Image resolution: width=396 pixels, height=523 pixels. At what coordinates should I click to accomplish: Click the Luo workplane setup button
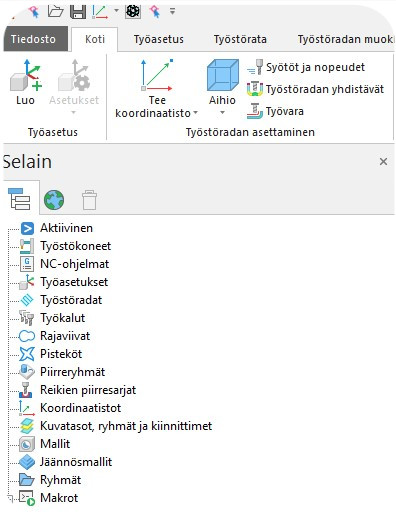click(x=25, y=82)
